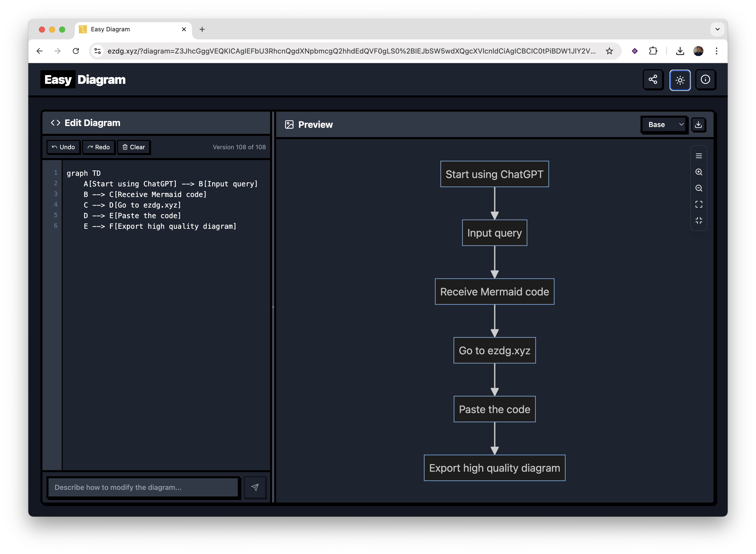Open the browser tab search chevron

[717, 29]
